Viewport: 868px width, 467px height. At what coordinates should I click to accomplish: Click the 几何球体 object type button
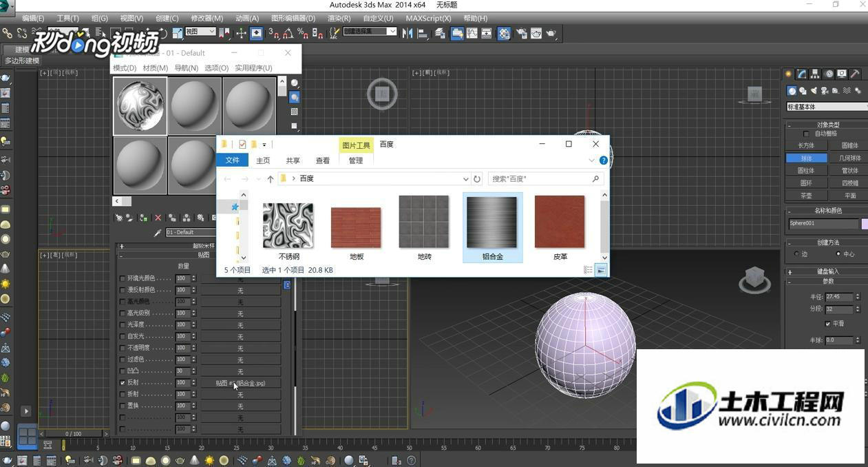click(849, 158)
